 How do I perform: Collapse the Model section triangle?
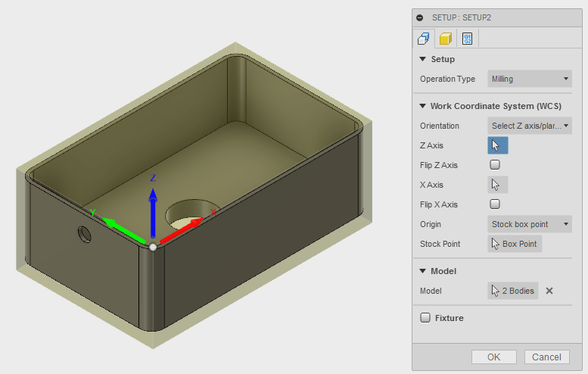422,271
